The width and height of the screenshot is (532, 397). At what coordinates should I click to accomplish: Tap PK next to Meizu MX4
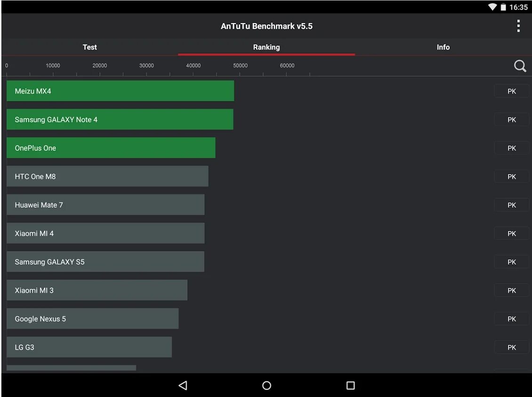tap(511, 91)
